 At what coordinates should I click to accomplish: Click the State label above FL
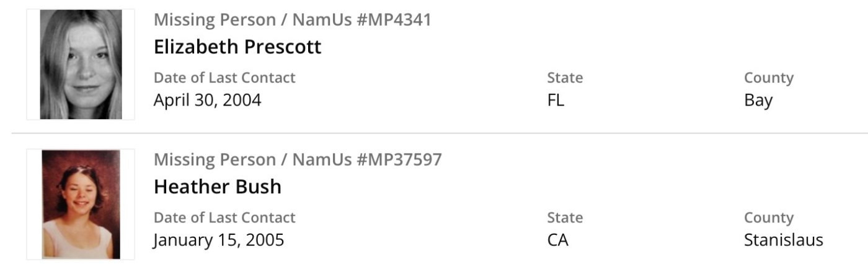[x=565, y=78]
